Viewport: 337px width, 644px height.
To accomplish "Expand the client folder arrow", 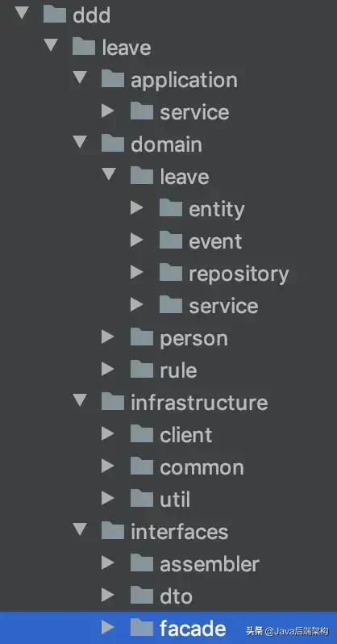I will point(107,433).
